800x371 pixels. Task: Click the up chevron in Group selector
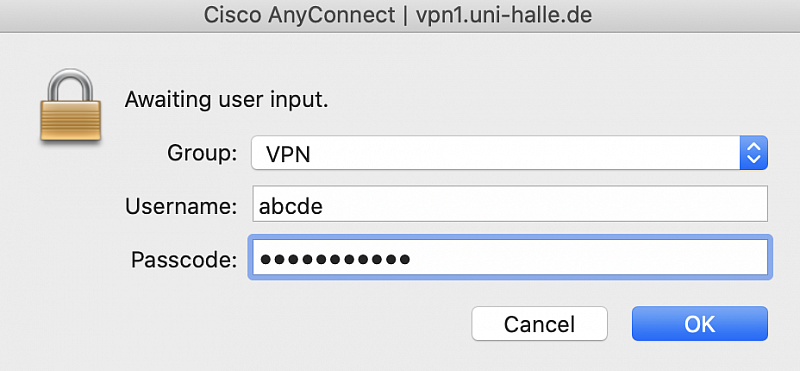(754, 146)
